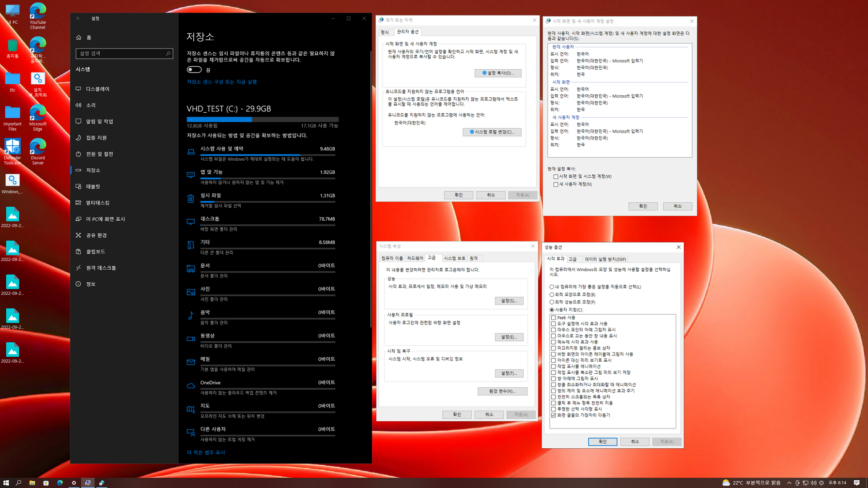Click VHD_TEST (C:) storage usage bar
Viewport: 868px width, 488px height.
[x=263, y=119]
